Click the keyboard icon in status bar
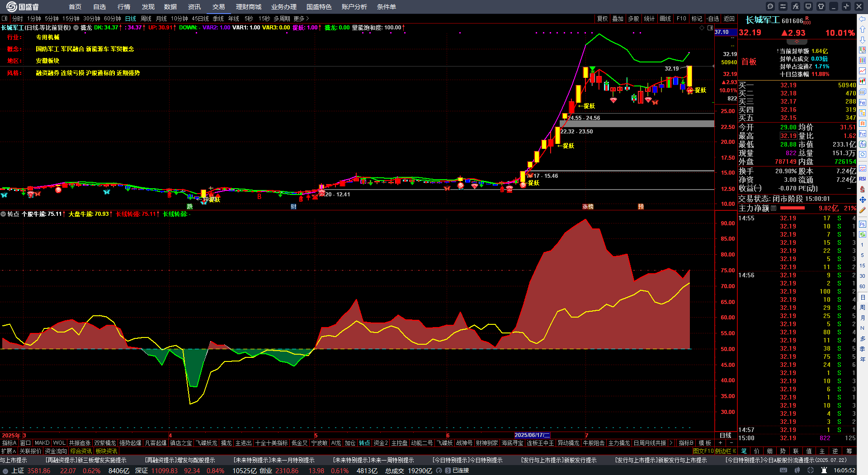 (783, 470)
